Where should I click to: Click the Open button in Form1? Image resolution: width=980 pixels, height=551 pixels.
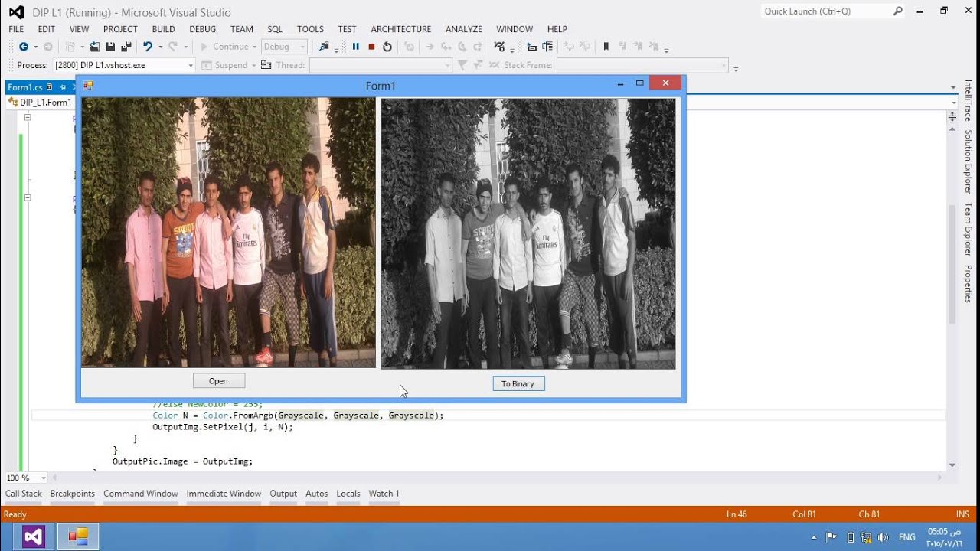[219, 381]
